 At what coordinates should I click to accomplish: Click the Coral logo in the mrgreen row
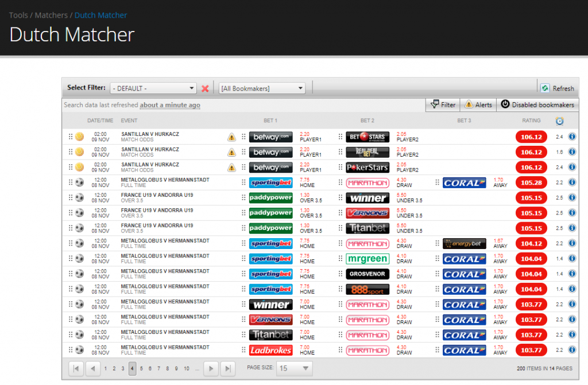464,259
